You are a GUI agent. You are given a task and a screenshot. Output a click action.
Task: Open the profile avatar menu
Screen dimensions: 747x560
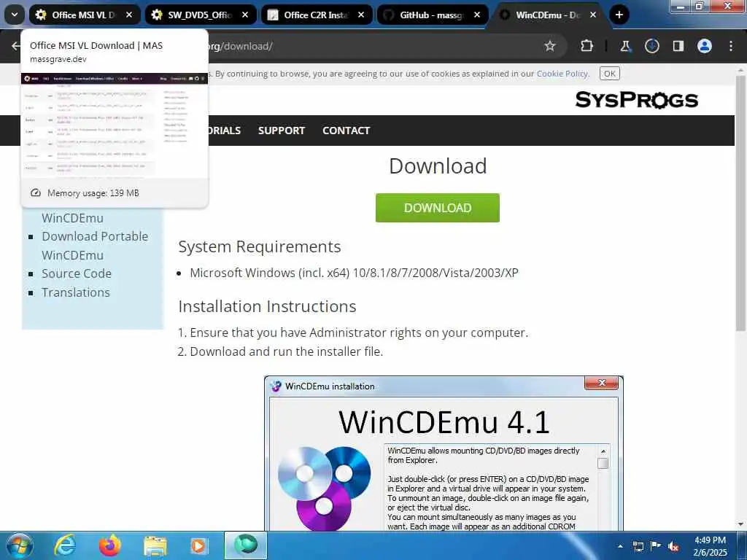point(705,46)
